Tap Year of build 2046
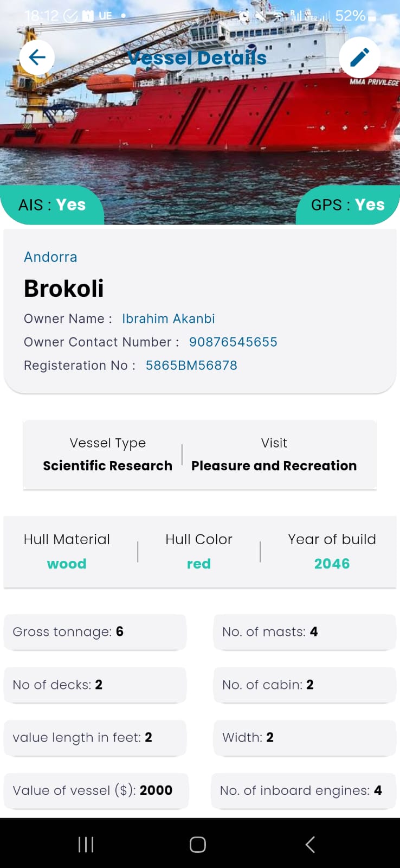 (332, 564)
